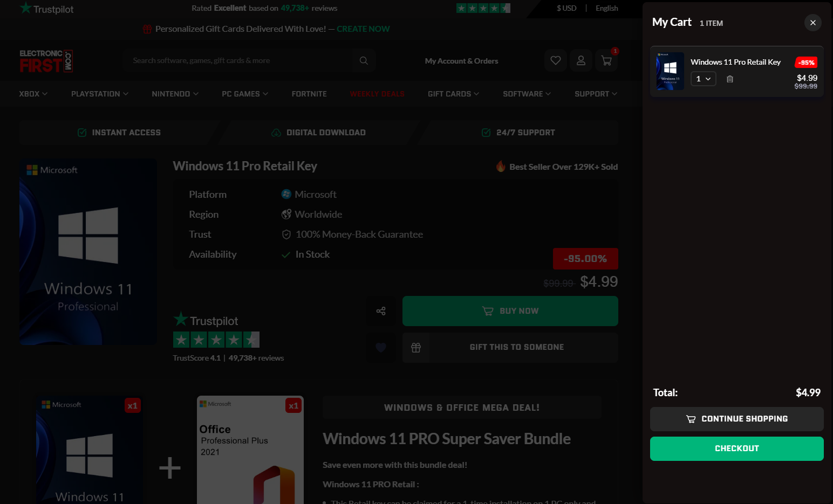Open the wishlist heart icon in header
This screenshot has width=833, height=504.
coord(555,60)
